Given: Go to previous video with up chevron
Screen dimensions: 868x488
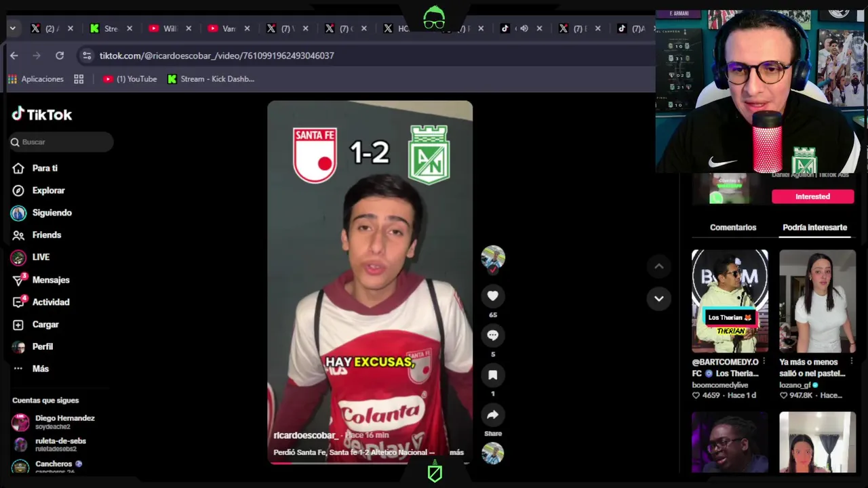Looking at the screenshot, I should tap(658, 266).
